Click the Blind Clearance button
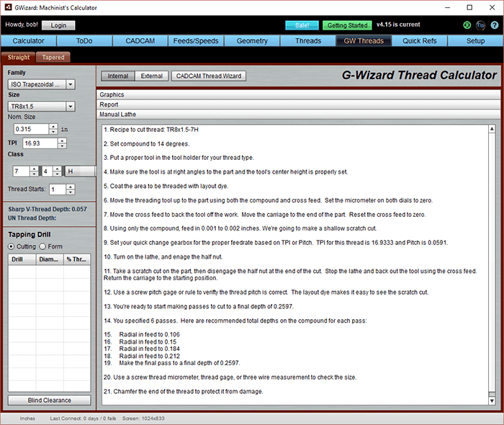The image size is (504, 425). (49, 401)
